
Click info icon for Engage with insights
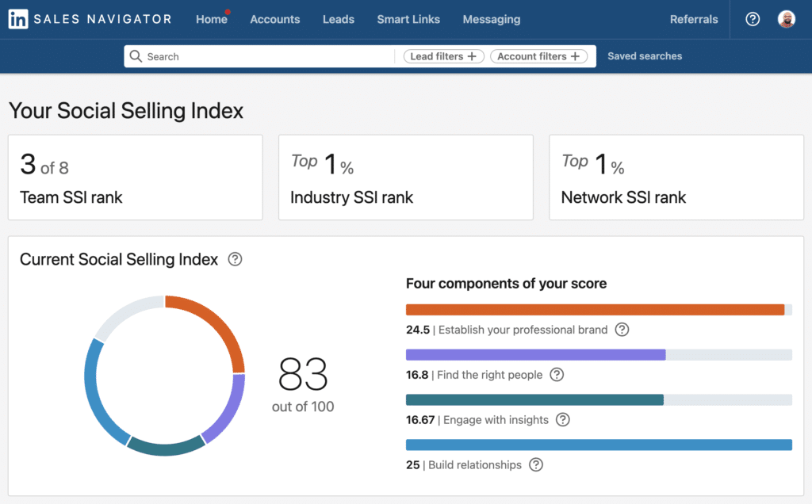pos(562,420)
